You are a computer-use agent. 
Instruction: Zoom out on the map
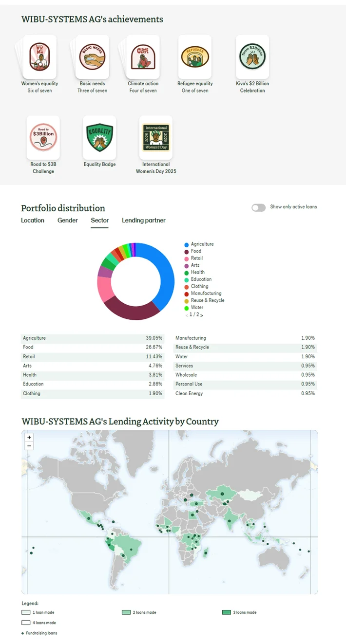tap(29, 446)
